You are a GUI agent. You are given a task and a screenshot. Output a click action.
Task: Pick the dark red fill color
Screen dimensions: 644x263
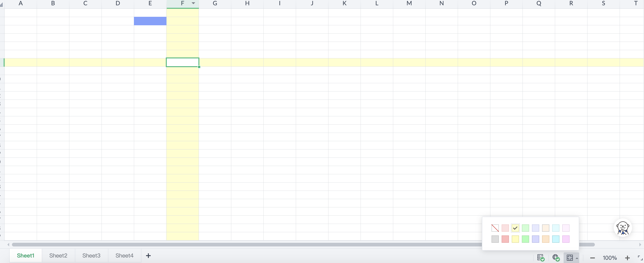tap(505, 239)
